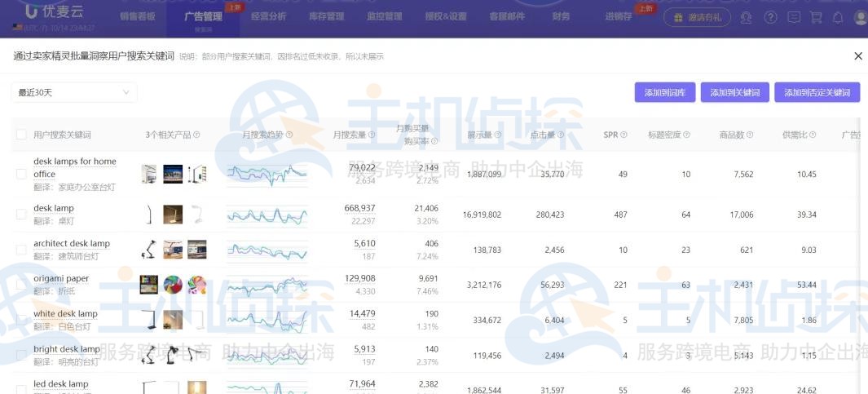
Task: Click the 用户搜索关键词 column header
Action: click(62, 135)
